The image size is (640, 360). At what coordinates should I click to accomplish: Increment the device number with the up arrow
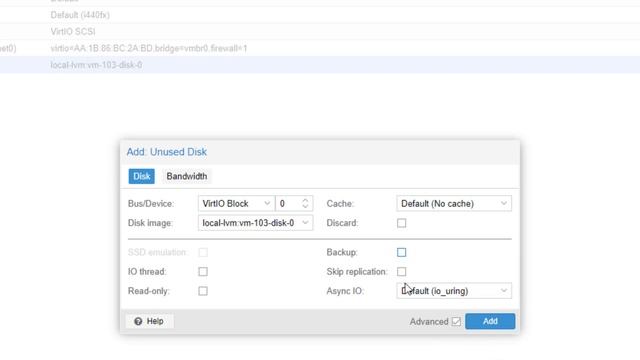[305, 200]
